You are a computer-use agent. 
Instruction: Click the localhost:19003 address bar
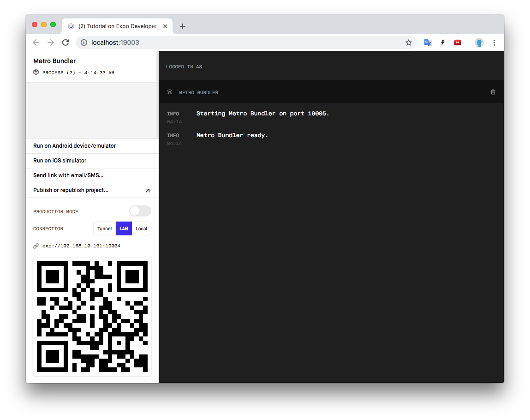point(231,42)
